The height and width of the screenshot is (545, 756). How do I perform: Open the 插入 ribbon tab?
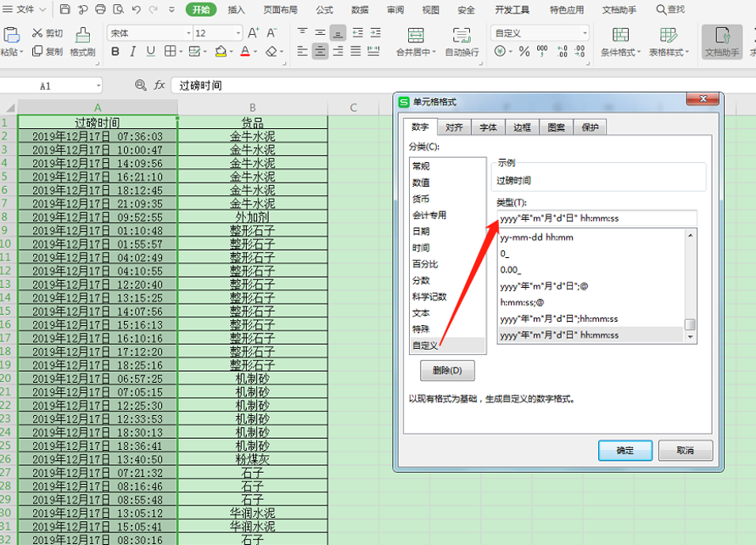tap(236, 9)
